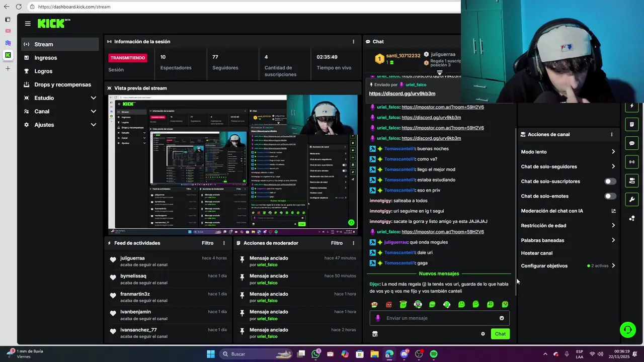The width and height of the screenshot is (644, 362).
Task: Open Filtro in Feed de actividades
Action: point(207,243)
